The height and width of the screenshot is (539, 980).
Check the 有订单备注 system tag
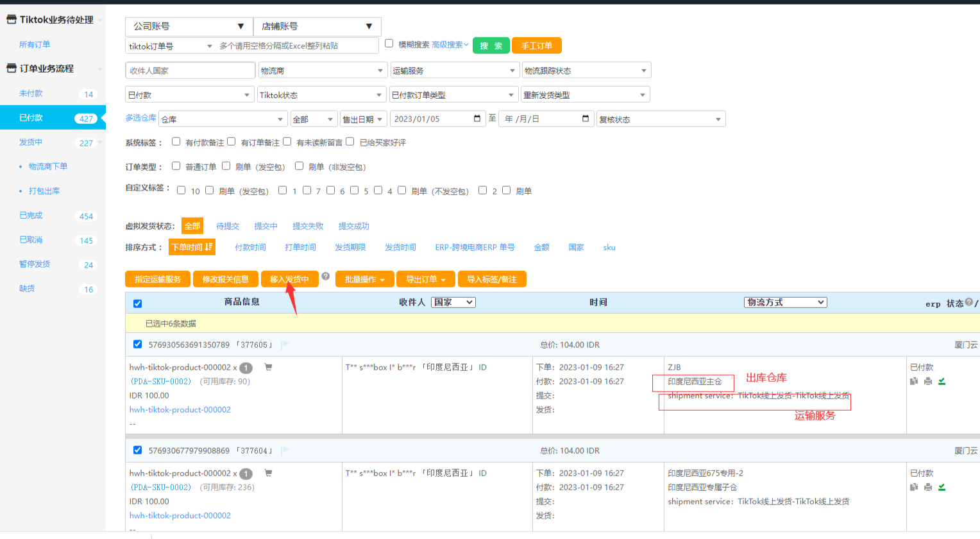click(x=231, y=141)
